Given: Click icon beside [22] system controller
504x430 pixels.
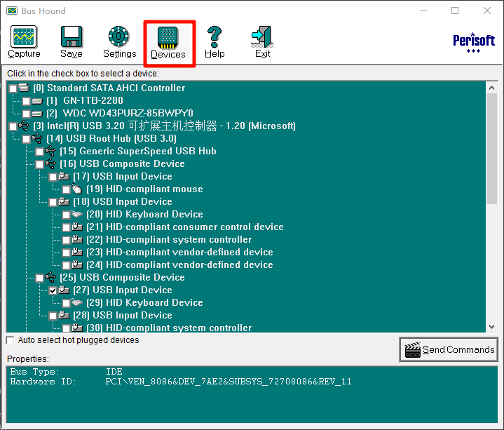Looking at the screenshot, I should coord(77,239).
